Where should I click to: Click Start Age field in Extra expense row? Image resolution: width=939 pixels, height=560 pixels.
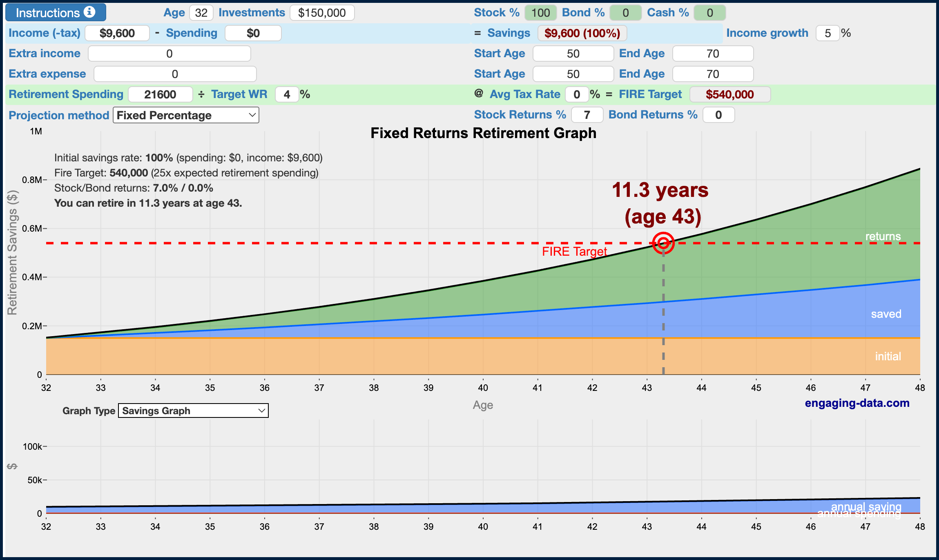(573, 74)
